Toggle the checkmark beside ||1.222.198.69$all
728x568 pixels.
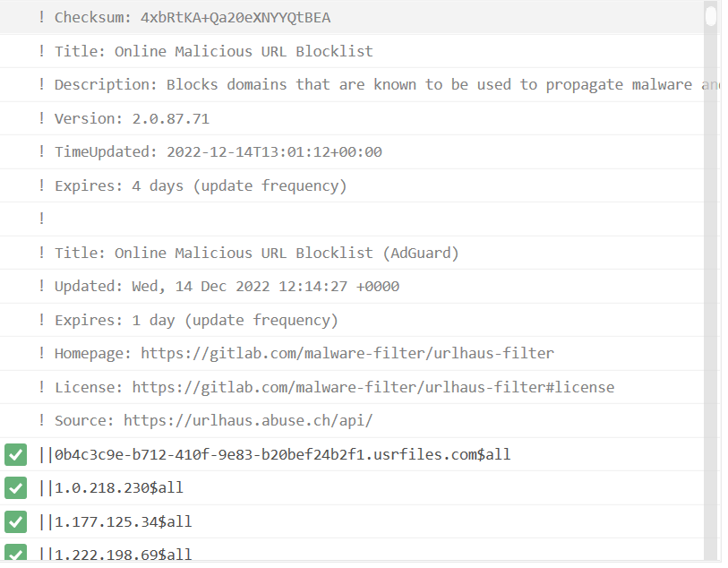pos(15,554)
